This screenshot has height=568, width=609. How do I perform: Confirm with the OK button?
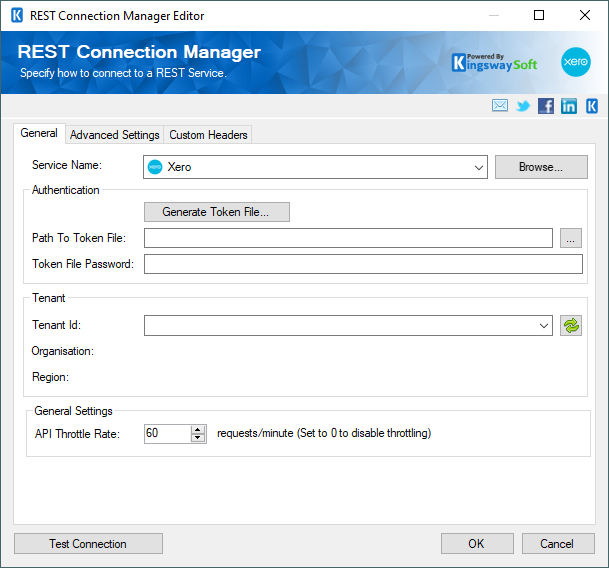point(477,544)
